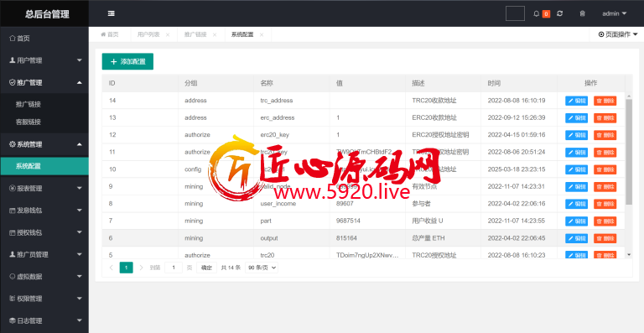Edit the trc_address row
Image resolution: width=644 pixels, height=333 pixels.
click(576, 101)
